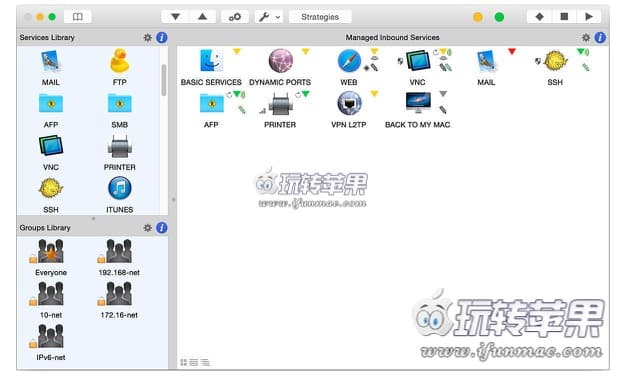The width and height of the screenshot is (625, 378).
Task: Select the WEB Safari service
Action: click(349, 61)
